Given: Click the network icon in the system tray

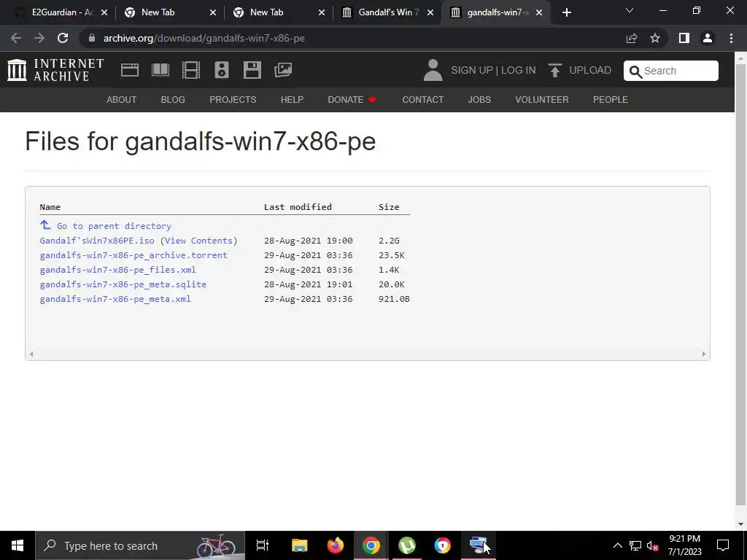Looking at the screenshot, I should [635, 545].
